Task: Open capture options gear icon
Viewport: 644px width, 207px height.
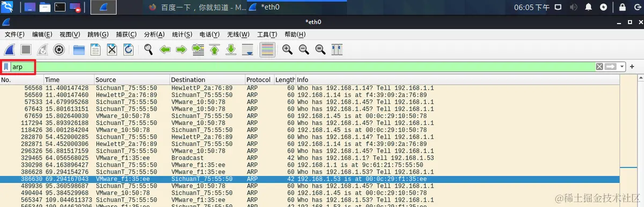Action: [x=59, y=50]
